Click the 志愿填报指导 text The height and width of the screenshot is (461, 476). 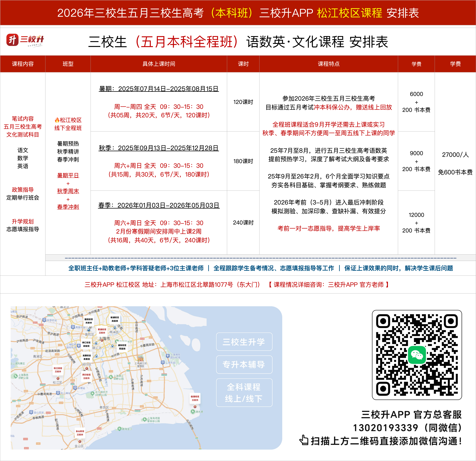23,229
